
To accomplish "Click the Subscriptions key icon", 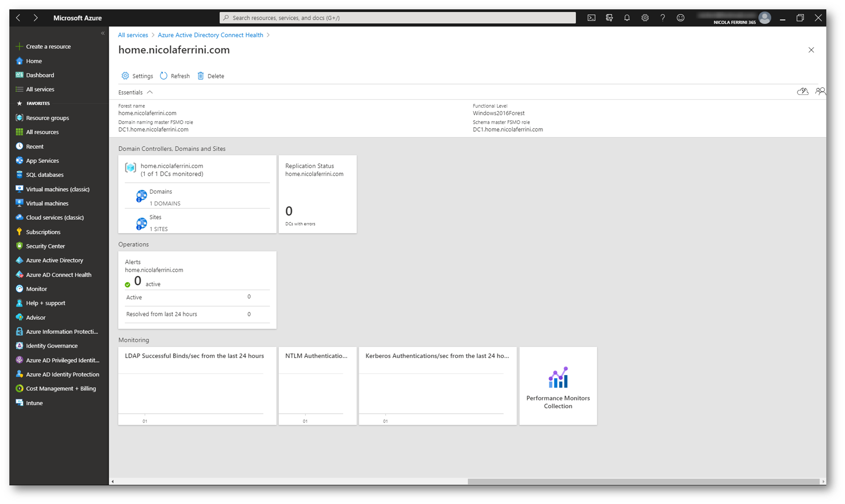I will (x=19, y=232).
